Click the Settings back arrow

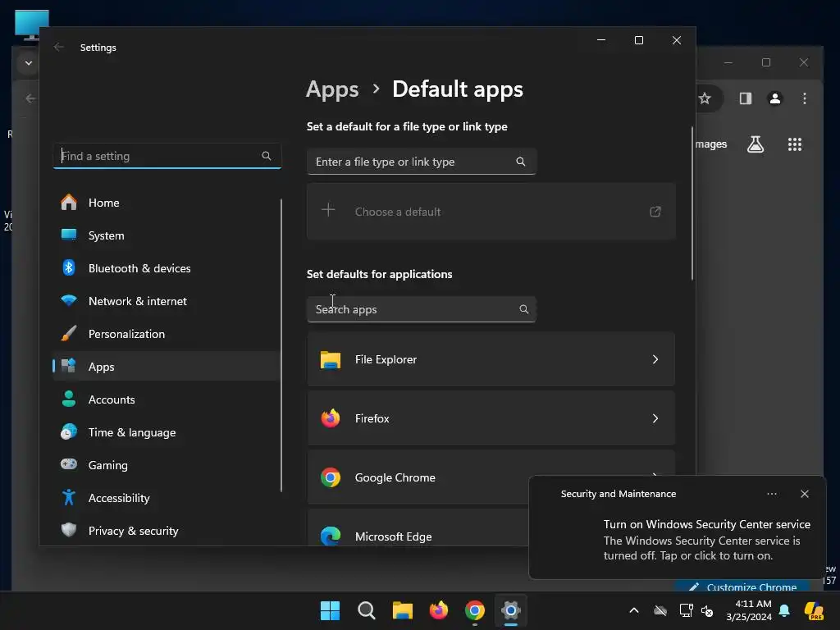pyautogui.click(x=59, y=47)
